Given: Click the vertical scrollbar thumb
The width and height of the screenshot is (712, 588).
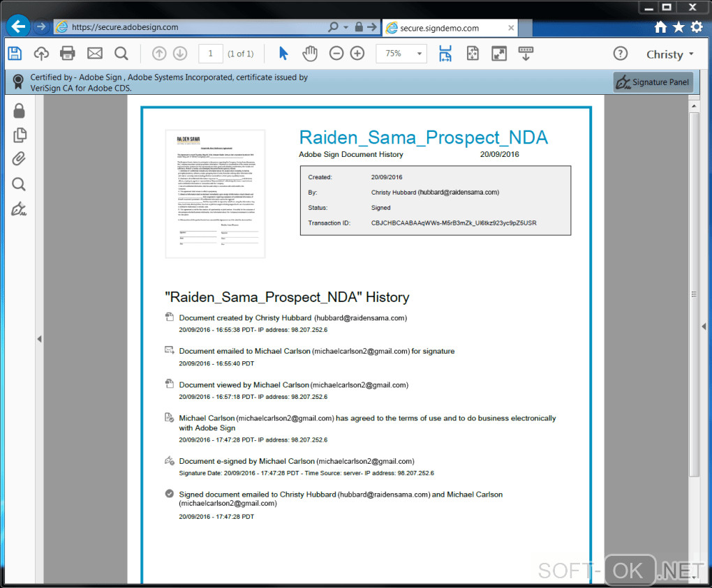Looking at the screenshot, I should 694,295.
